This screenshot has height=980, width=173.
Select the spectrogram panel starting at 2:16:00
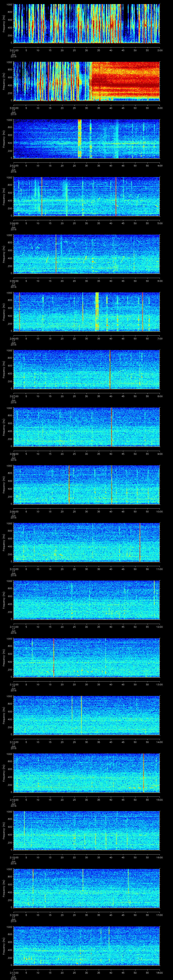[87, 888]
